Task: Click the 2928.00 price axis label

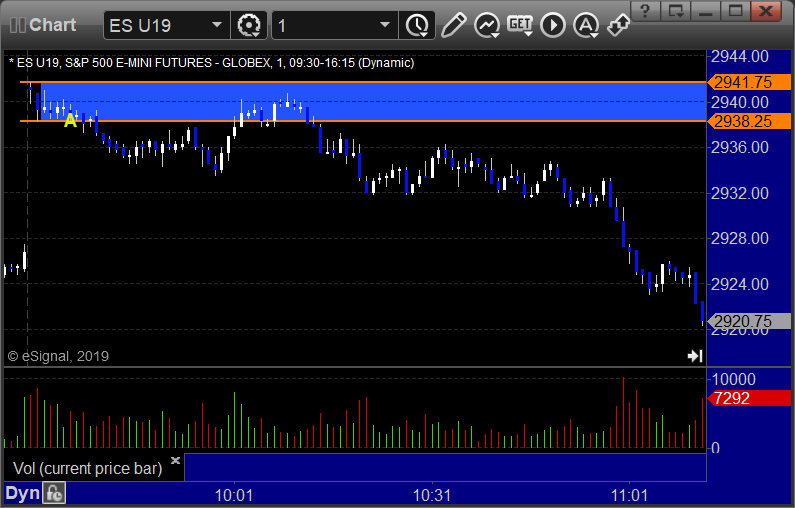Action: click(740, 238)
